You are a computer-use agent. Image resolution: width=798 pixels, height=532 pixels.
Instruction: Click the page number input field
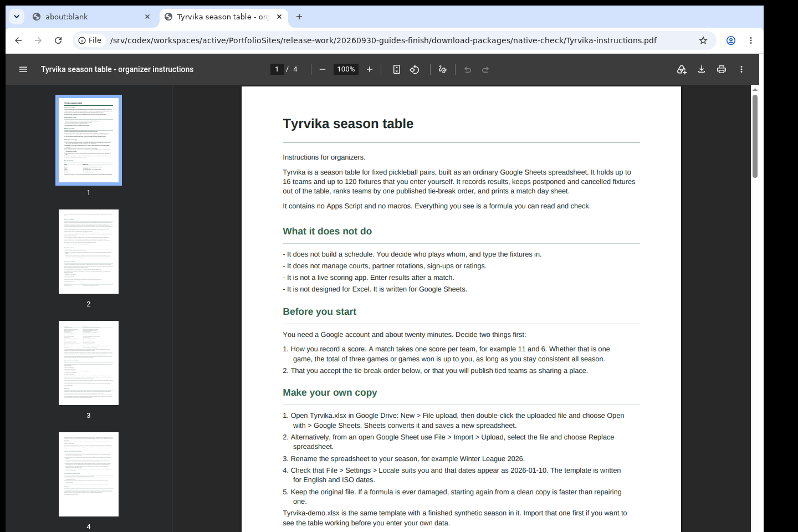[x=277, y=69]
